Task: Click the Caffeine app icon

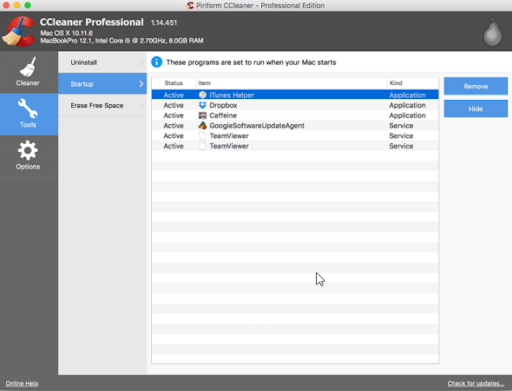Action: coord(202,115)
